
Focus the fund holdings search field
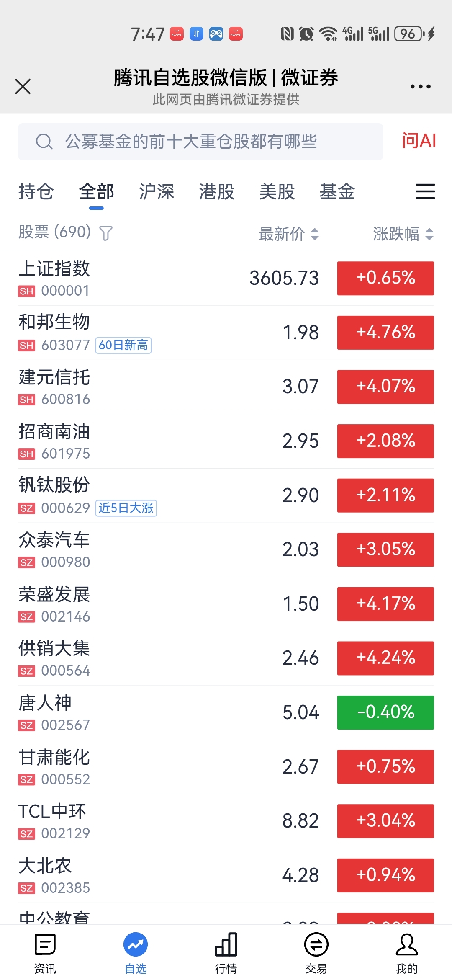coord(200,142)
